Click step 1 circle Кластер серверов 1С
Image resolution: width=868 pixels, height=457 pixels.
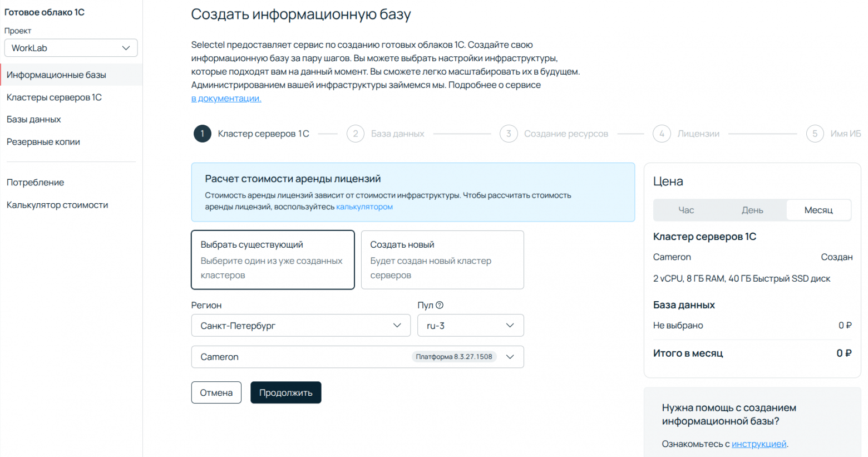pyautogui.click(x=203, y=134)
